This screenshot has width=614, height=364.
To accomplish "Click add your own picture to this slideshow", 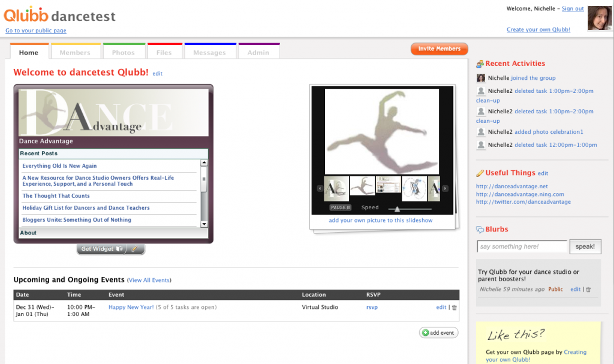I will [x=381, y=220].
